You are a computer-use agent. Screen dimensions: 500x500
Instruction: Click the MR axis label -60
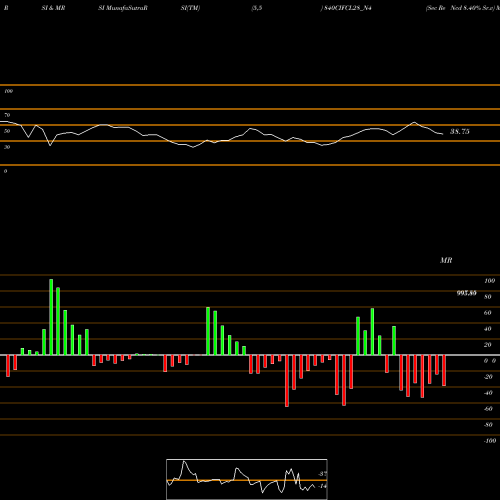pyautogui.click(x=488, y=409)
